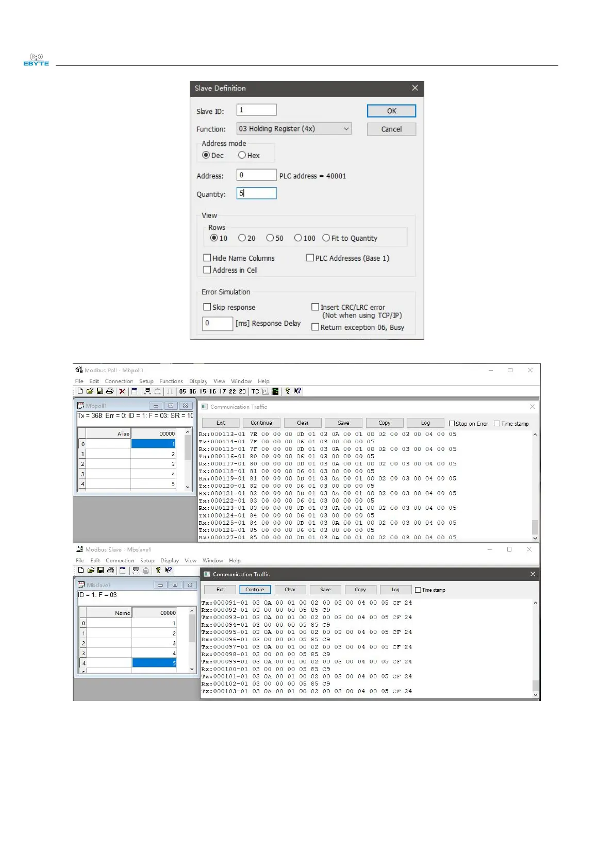Screen dimensions: 614x868
Task: Click OK in Slave Definition dialog
Action: click(x=391, y=111)
